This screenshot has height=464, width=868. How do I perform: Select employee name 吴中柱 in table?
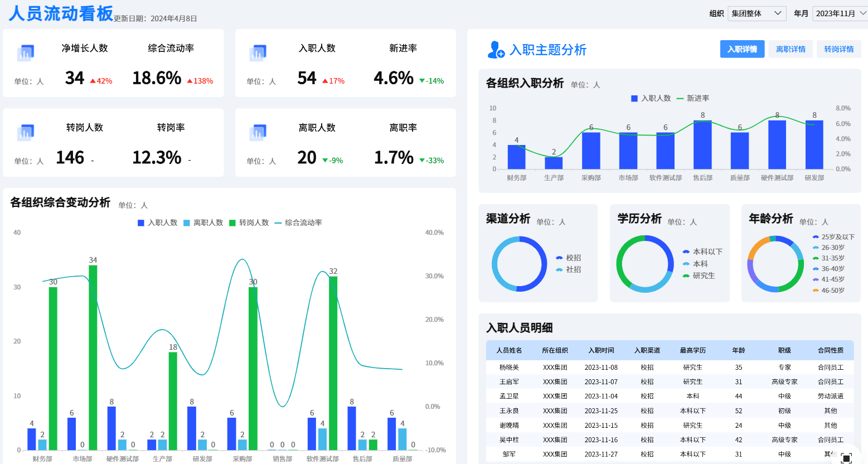pos(509,439)
